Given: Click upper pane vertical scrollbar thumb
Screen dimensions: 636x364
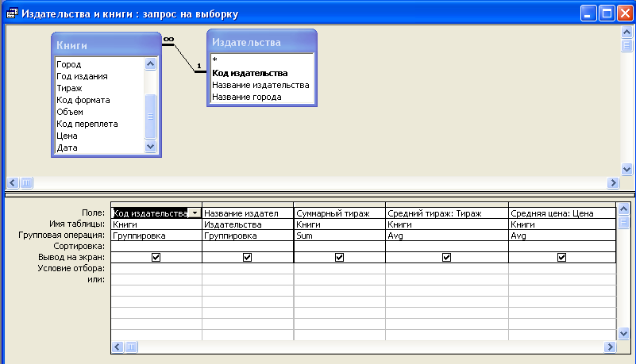Looking at the screenshot, I should [x=626, y=45].
